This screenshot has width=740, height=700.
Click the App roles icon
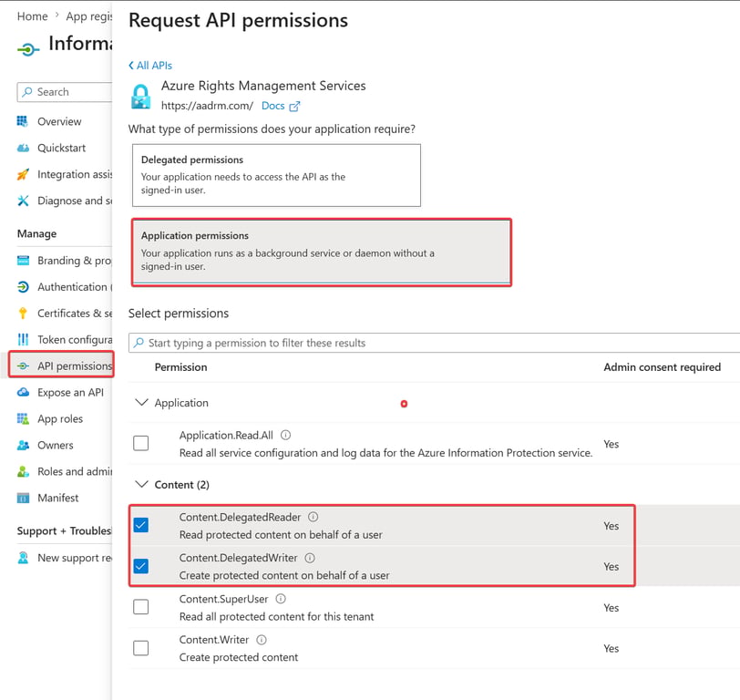point(23,418)
